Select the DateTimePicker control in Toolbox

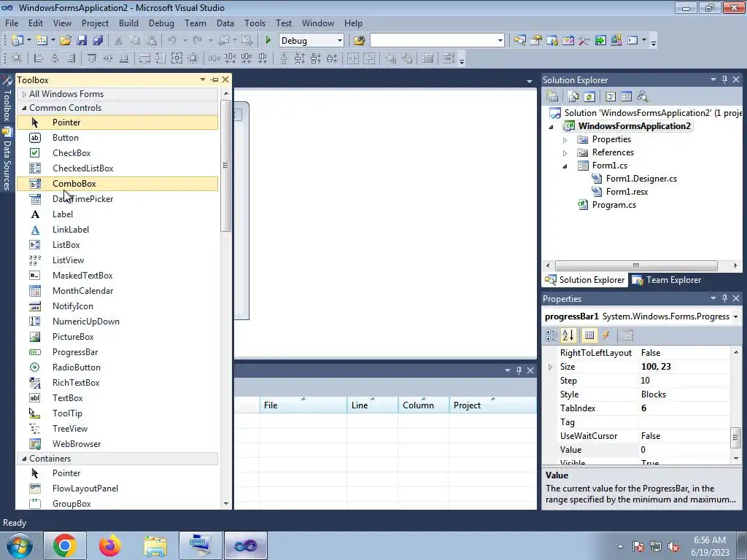117,199
